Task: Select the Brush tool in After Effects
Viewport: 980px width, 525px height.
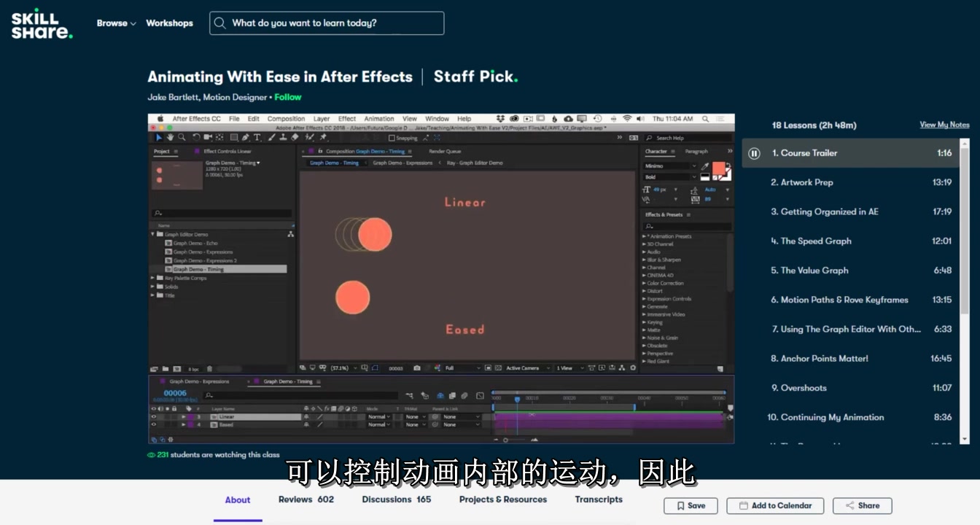Action: pos(272,137)
